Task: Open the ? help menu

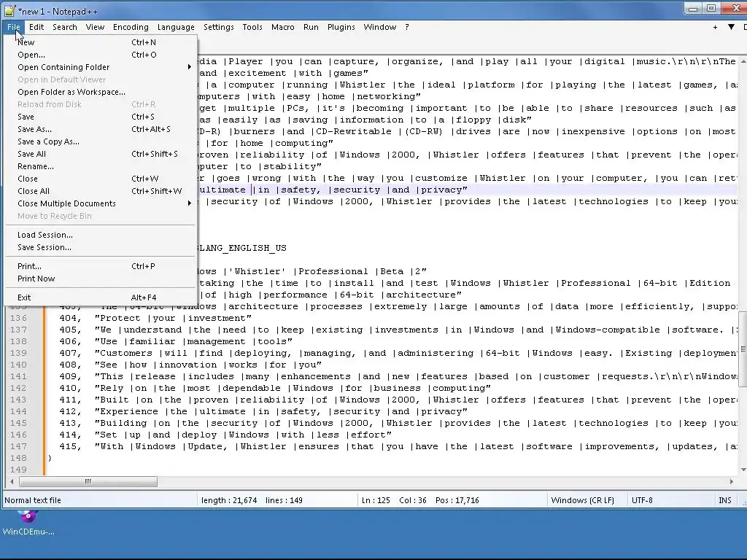Action: (407, 27)
